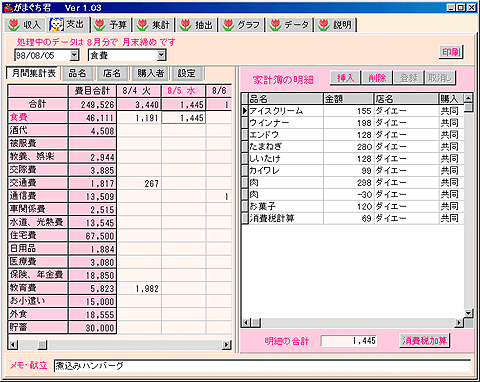Switch to the 店名 tab
Image resolution: width=480 pixels, height=382 pixels.
112,73
